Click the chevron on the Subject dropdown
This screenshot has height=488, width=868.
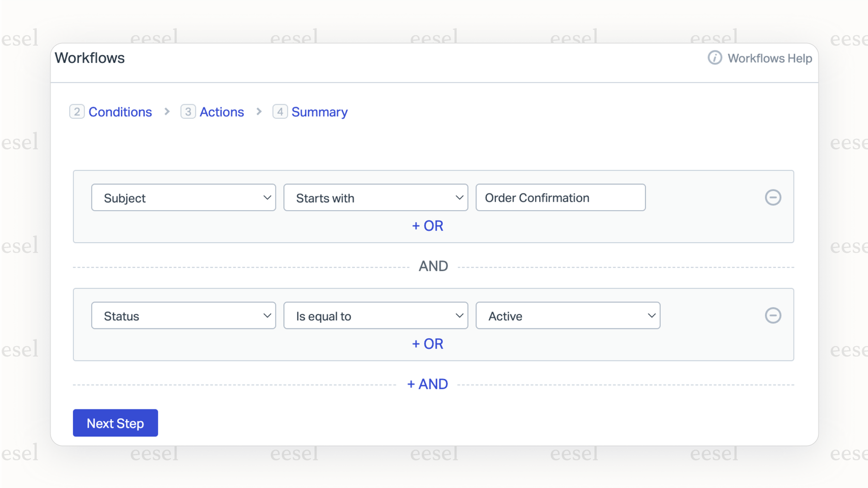267,197
